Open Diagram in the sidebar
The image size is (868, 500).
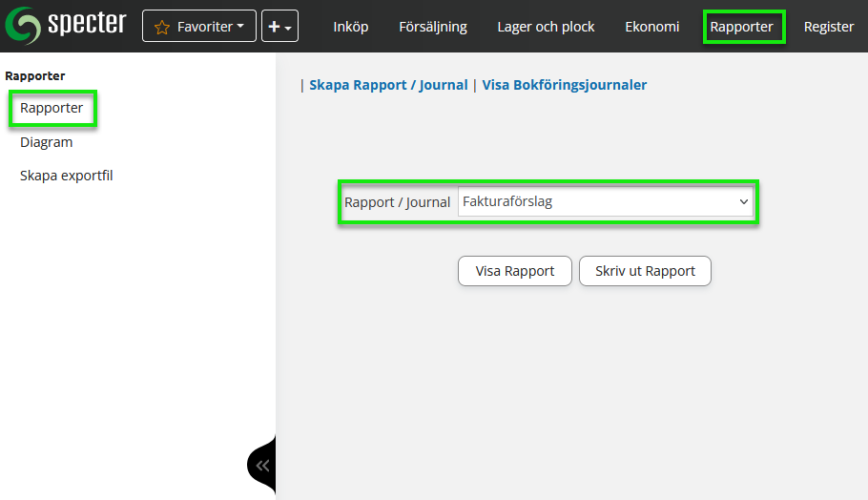[x=46, y=142]
